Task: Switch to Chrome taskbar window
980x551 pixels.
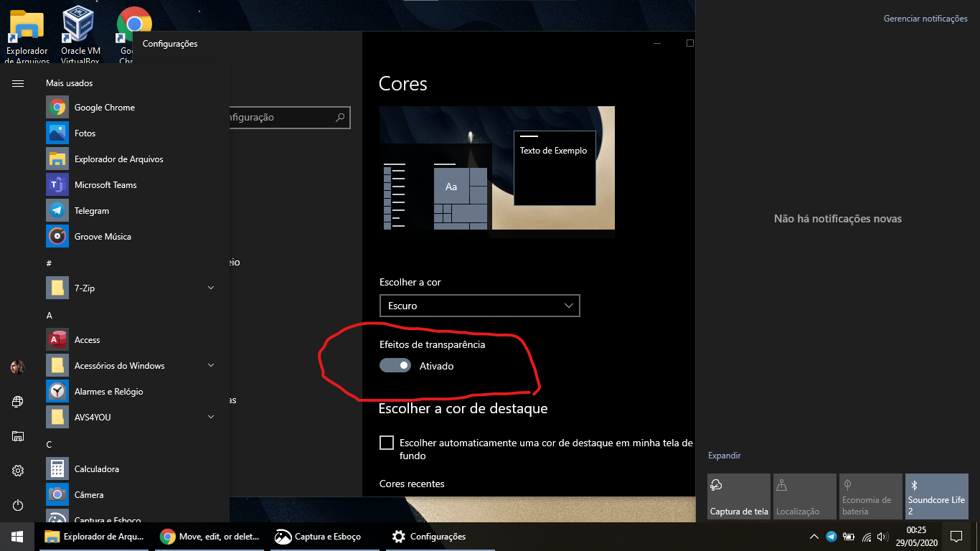Action: point(211,537)
